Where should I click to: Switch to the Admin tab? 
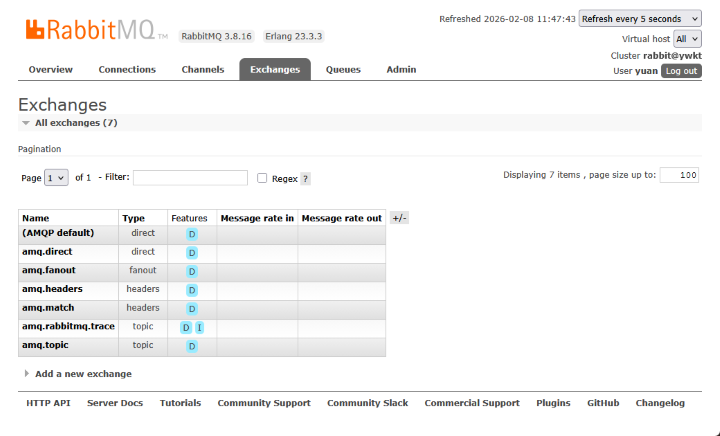tap(401, 70)
